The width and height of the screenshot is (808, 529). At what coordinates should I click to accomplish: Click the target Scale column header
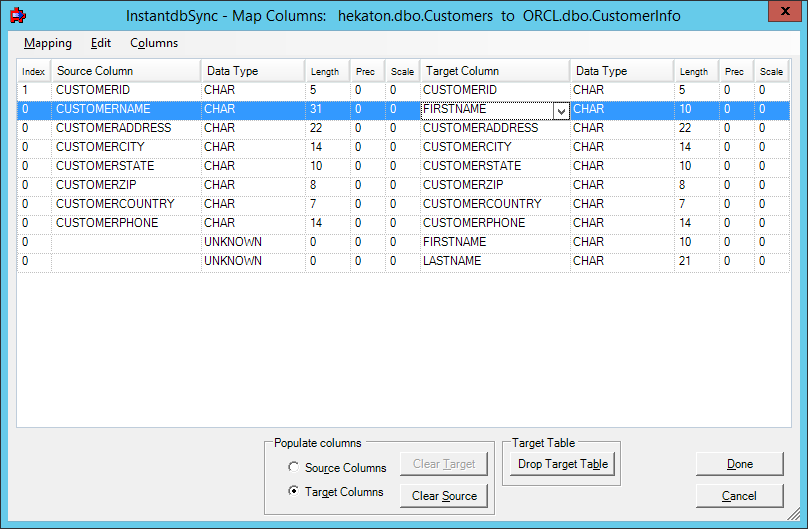tap(771, 71)
